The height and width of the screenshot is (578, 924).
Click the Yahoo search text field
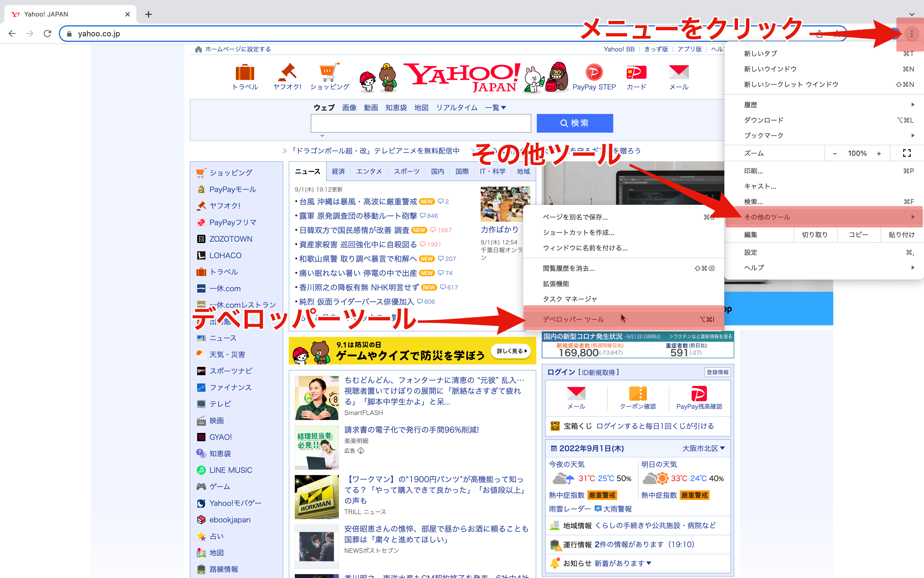(x=421, y=123)
